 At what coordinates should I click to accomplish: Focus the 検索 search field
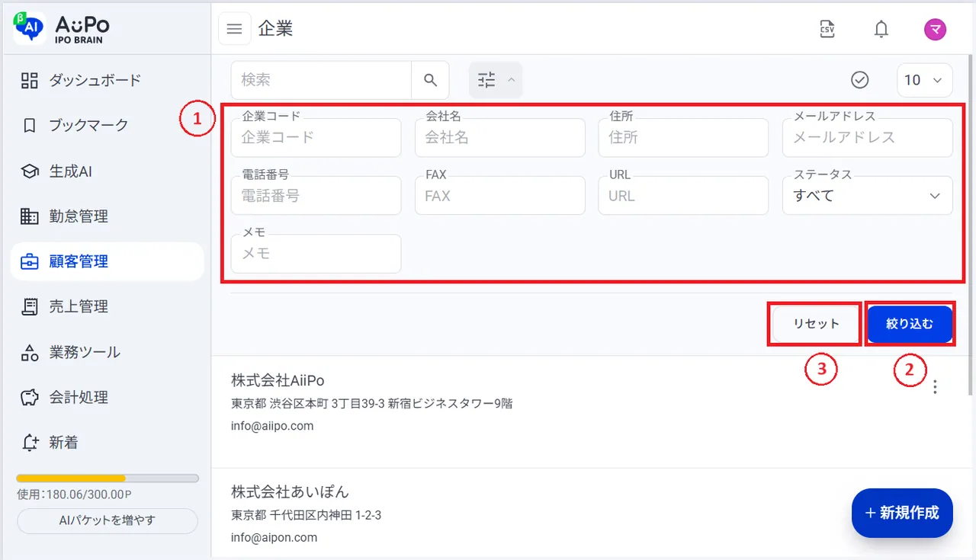(x=322, y=80)
